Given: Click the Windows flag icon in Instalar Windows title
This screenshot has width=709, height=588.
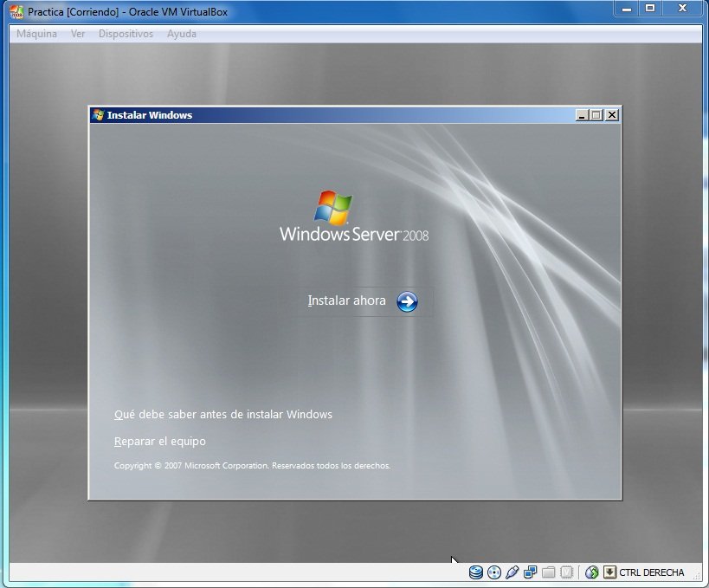Looking at the screenshot, I should (x=98, y=115).
